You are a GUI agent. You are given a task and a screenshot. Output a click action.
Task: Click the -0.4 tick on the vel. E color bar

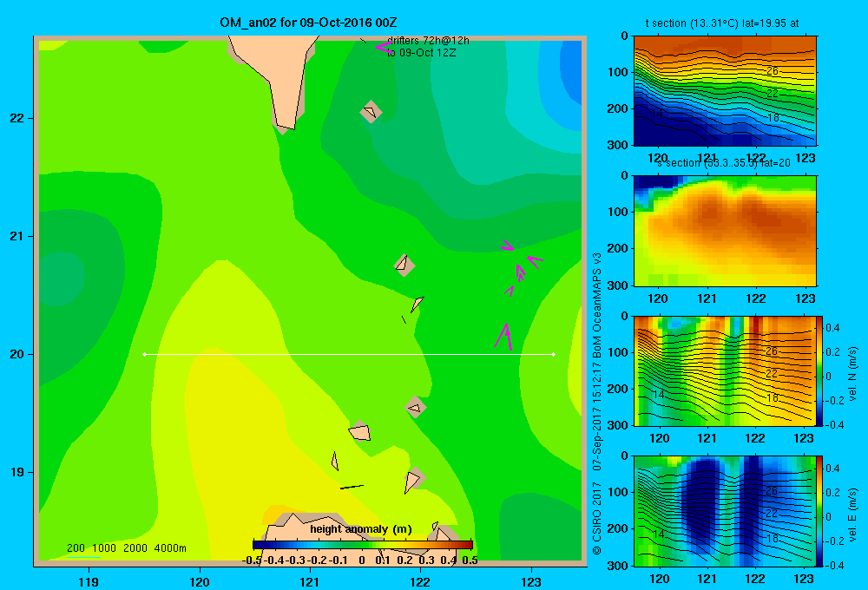834,565
